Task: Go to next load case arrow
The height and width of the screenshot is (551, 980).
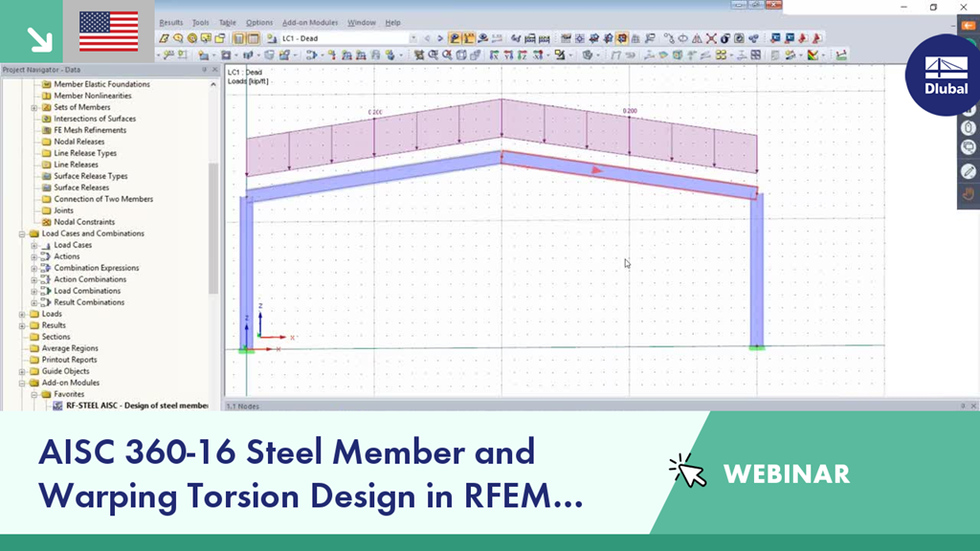Action: 440,38
